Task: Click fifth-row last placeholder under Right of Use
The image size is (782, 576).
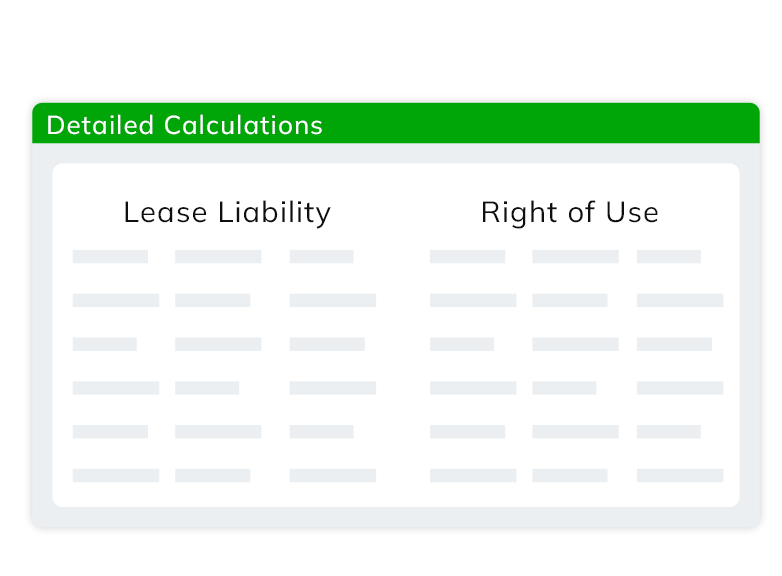Action: (669, 431)
